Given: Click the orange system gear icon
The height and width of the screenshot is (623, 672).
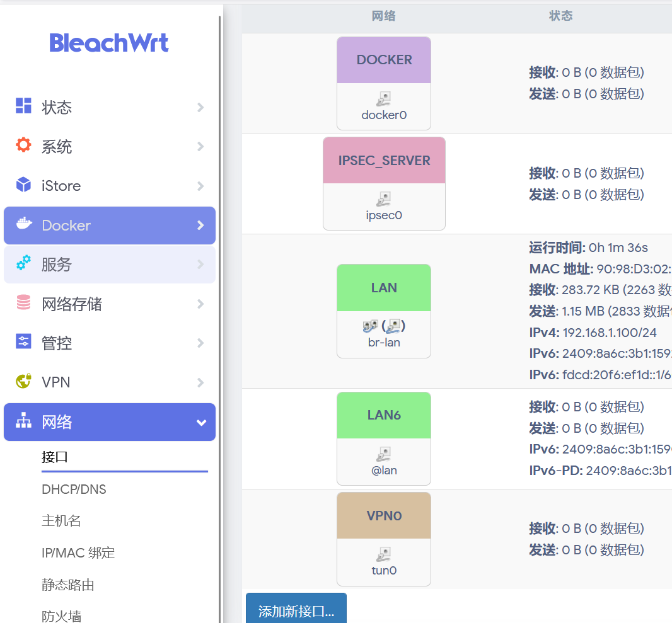Looking at the screenshot, I should [23, 146].
